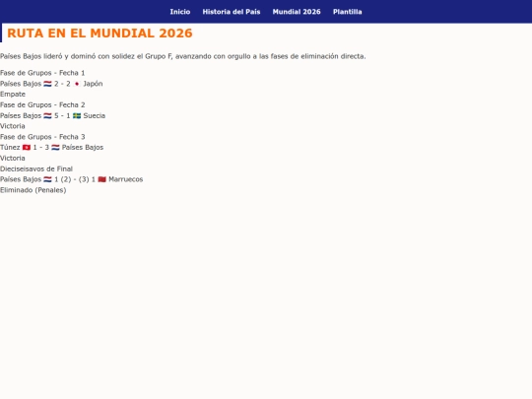
Task: Click Netherlands flag in Suecia match row
Action: pos(47,115)
